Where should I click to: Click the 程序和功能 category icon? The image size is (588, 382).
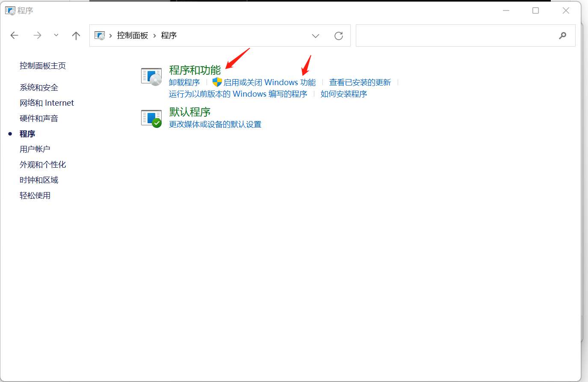coord(152,77)
